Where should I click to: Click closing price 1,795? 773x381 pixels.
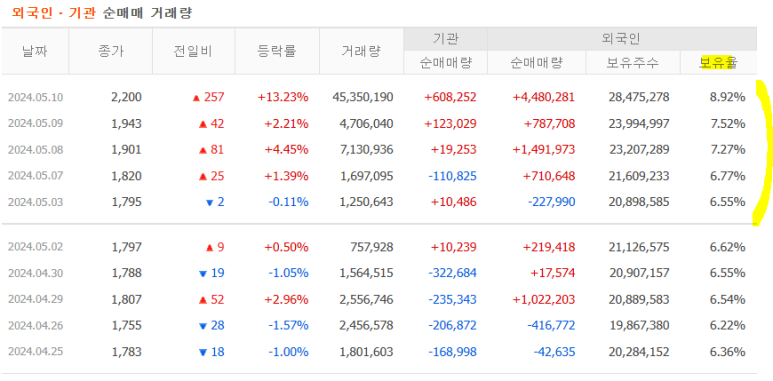click(127, 202)
